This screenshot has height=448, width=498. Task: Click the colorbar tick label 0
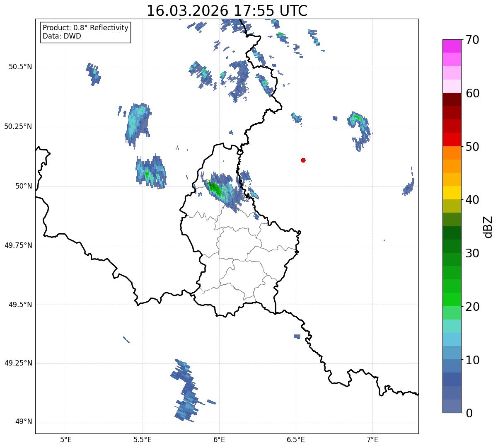(469, 413)
